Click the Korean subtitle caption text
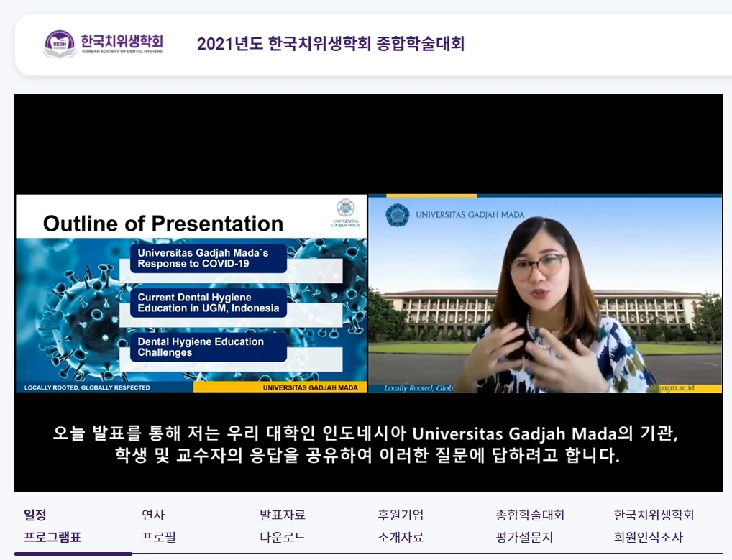 (367, 445)
